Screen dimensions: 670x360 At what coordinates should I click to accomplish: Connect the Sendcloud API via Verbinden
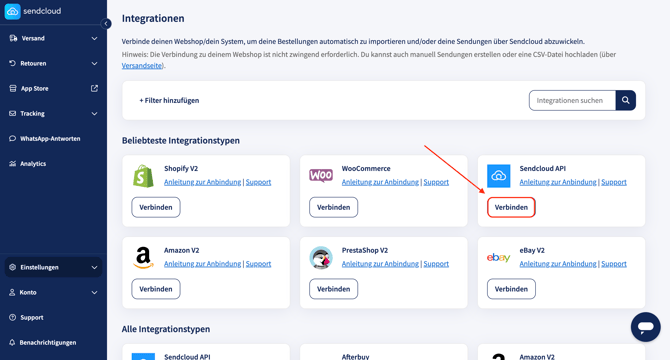(511, 207)
